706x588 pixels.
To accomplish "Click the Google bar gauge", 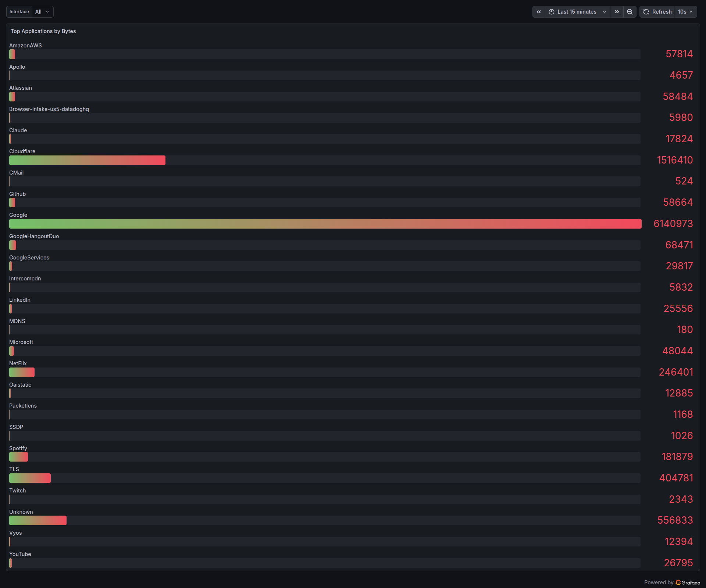I will (x=324, y=224).
